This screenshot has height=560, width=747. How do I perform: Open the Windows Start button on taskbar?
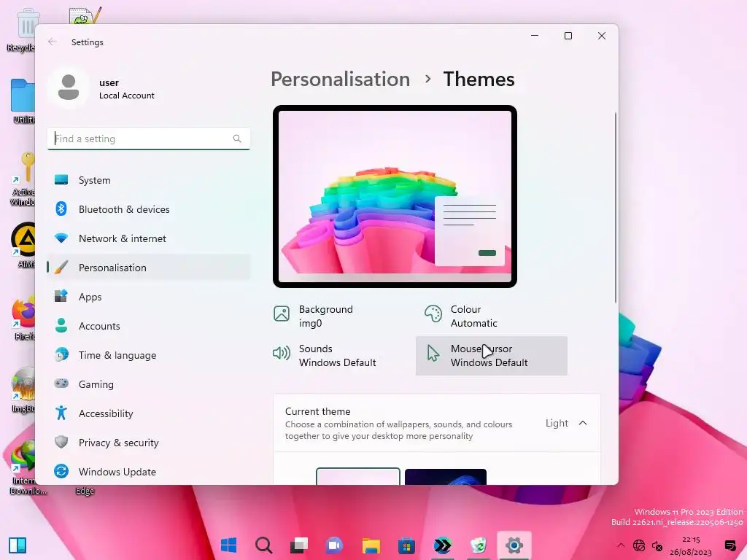(x=228, y=545)
